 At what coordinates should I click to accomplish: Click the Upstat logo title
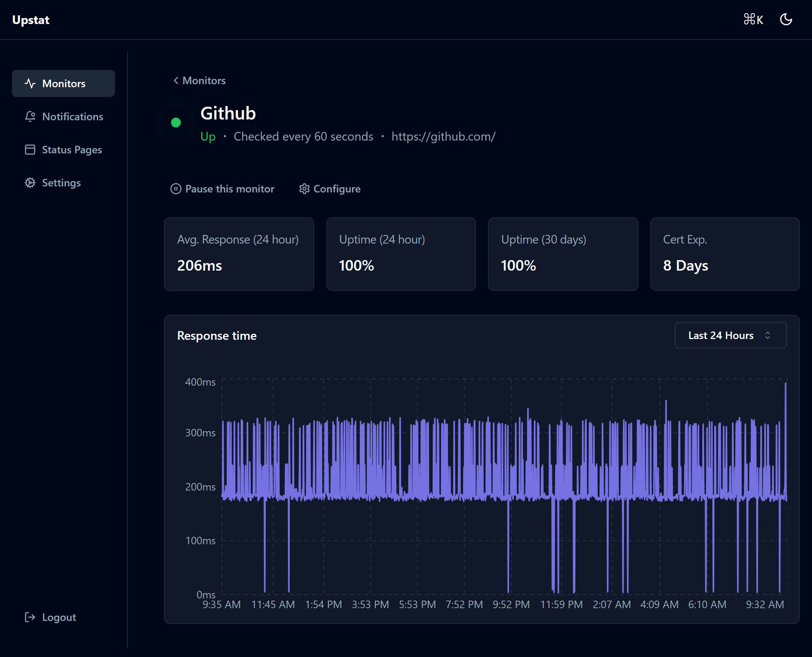point(31,20)
